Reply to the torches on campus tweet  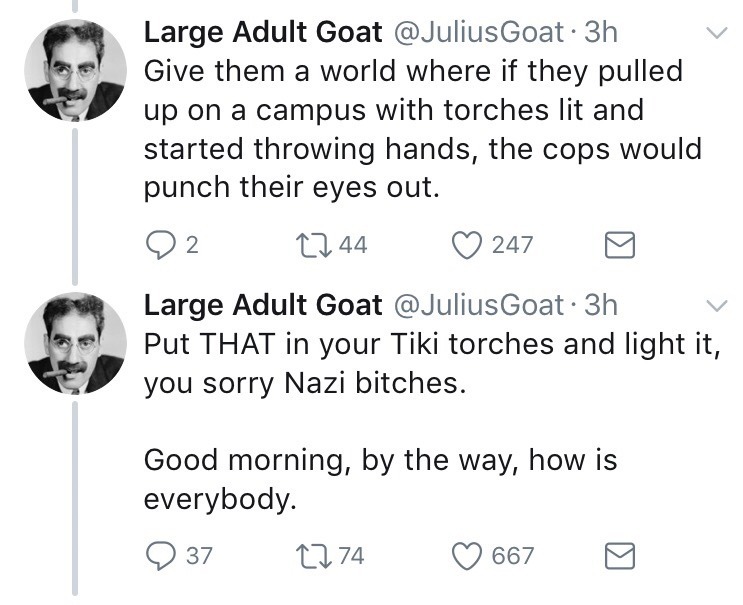coord(160,245)
